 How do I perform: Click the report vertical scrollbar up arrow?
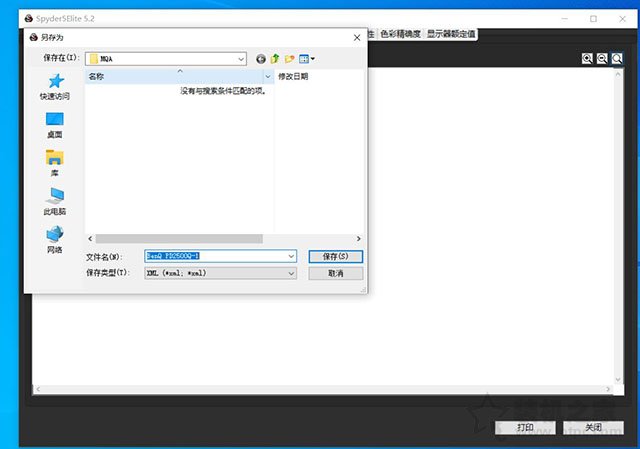click(x=618, y=75)
